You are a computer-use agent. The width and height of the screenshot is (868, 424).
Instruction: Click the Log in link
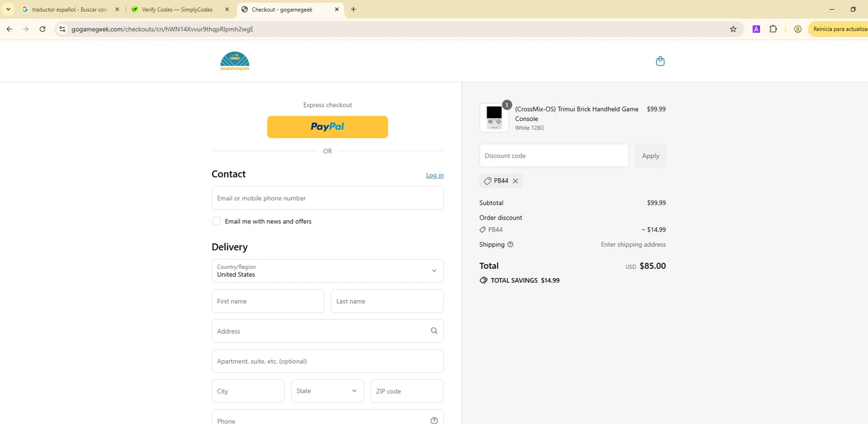point(435,175)
